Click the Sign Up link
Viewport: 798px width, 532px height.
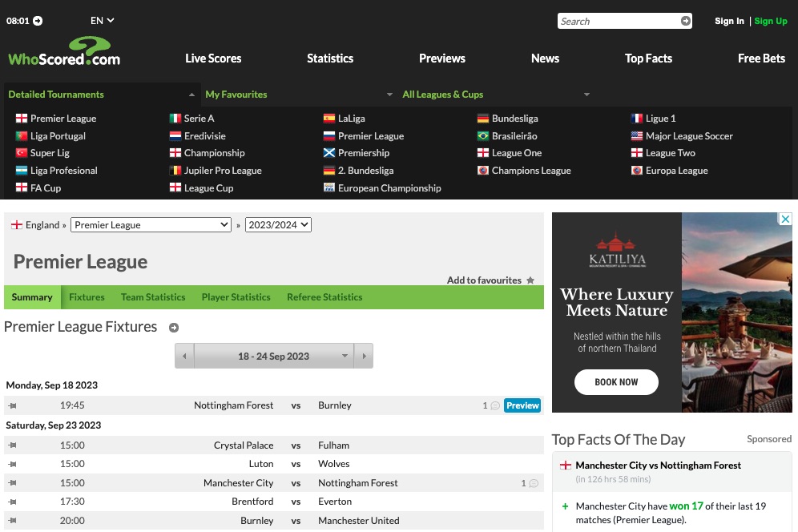771,21
